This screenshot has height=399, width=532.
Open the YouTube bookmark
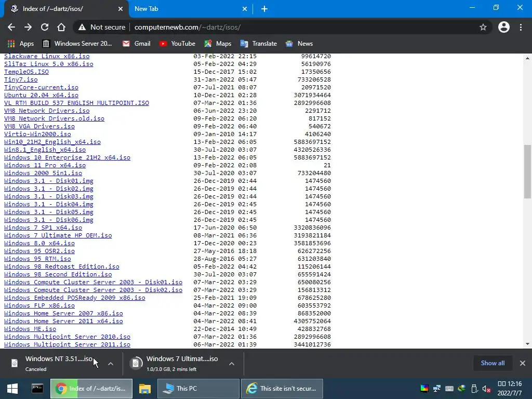(177, 44)
